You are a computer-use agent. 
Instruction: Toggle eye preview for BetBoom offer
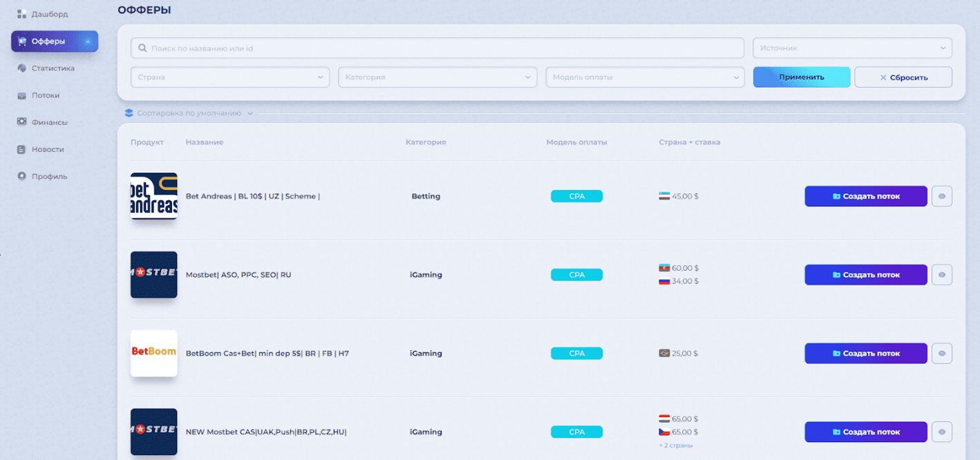942,353
